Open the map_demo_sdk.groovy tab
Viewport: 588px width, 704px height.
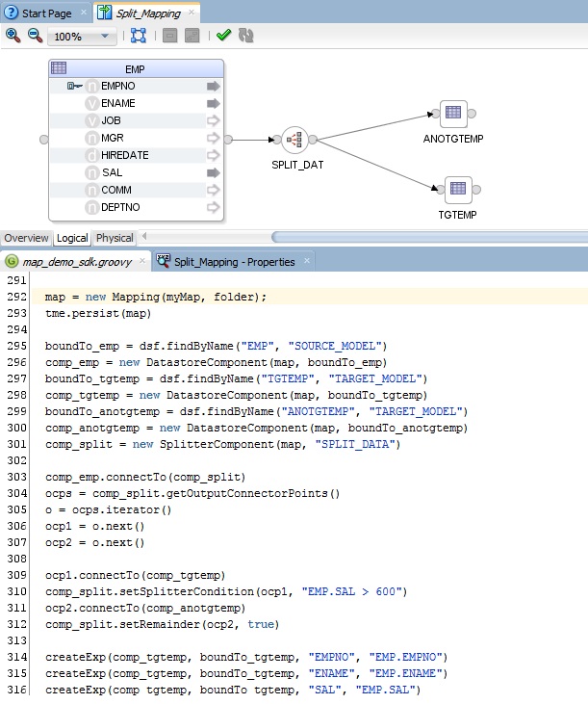(76, 262)
